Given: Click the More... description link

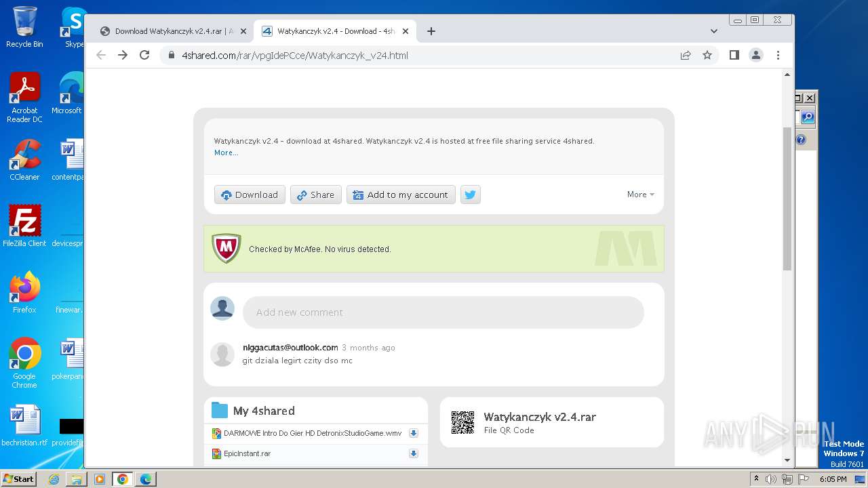Looking at the screenshot, I should pyautogui.click(x=226, y=152).
